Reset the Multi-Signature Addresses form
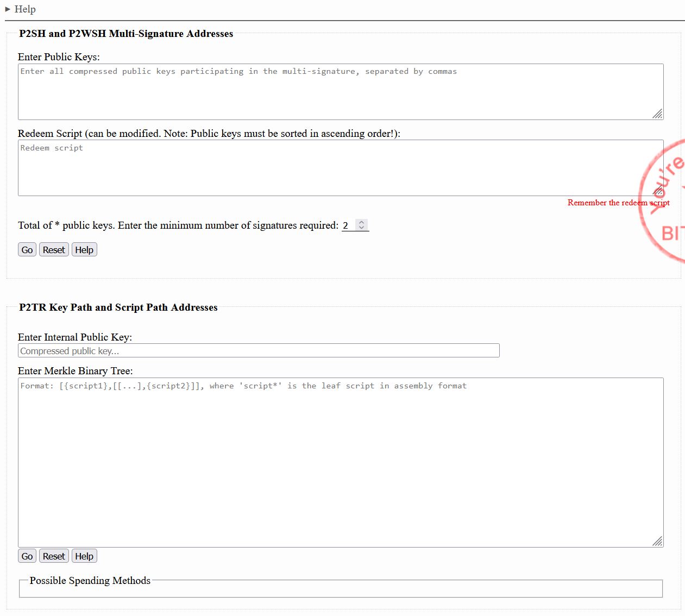Viewport: 685px width, 616px height. pos(54,250)
